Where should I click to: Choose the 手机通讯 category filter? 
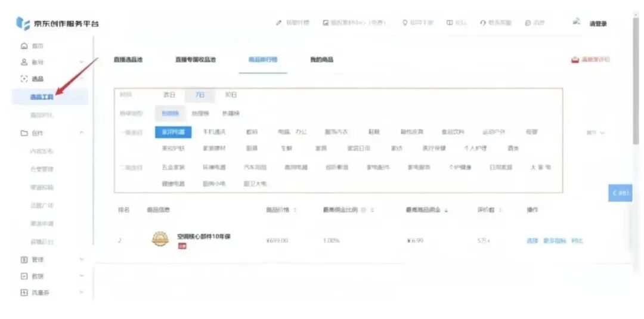[214, 132]
